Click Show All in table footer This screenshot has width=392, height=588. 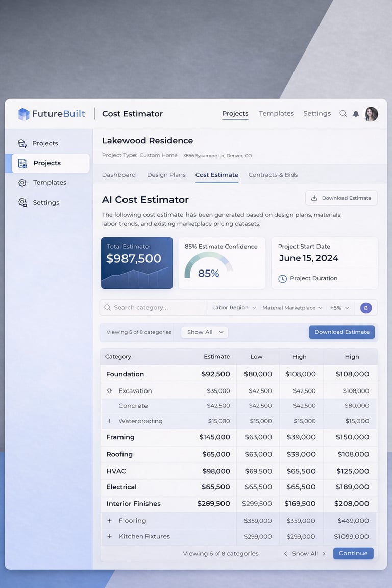click(x=305, y=553)
